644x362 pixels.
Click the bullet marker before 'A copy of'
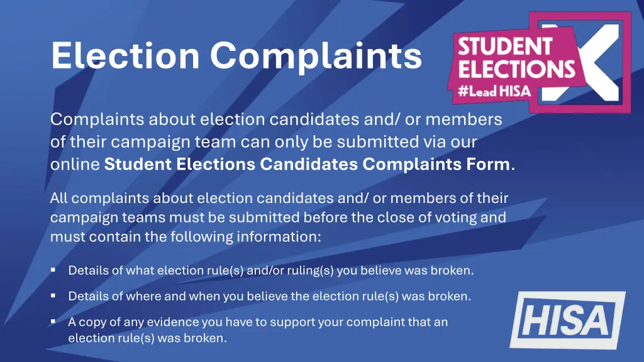click(53, 322)
